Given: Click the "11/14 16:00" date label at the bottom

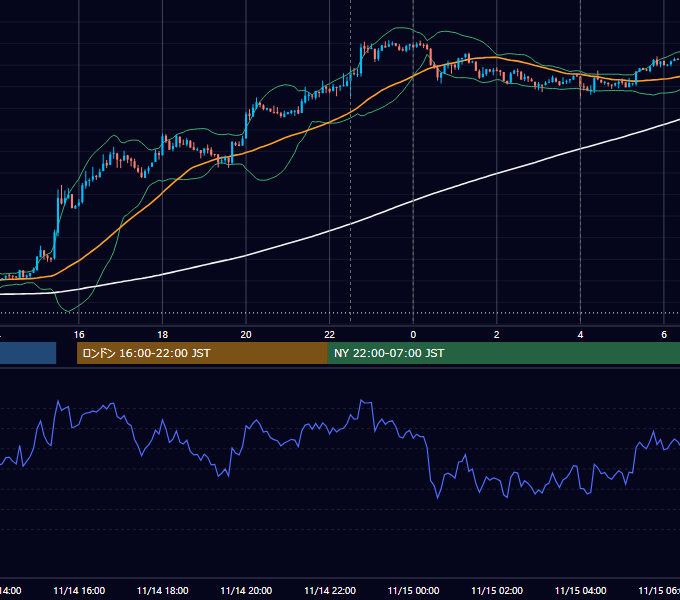Looking at the screenshot, I should (79, 590).
